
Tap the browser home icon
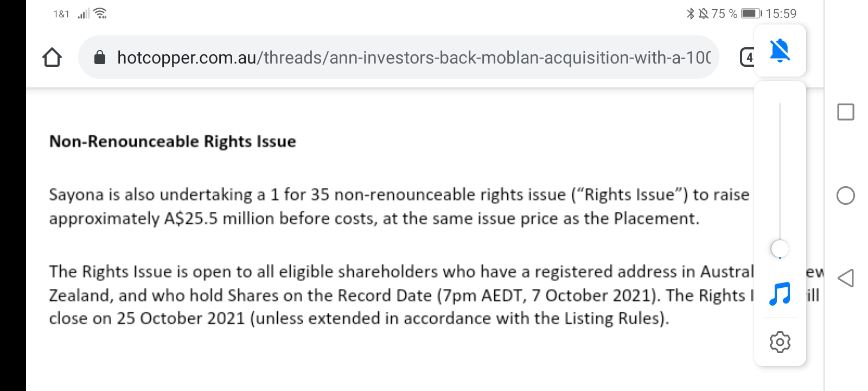click(52, 57)
